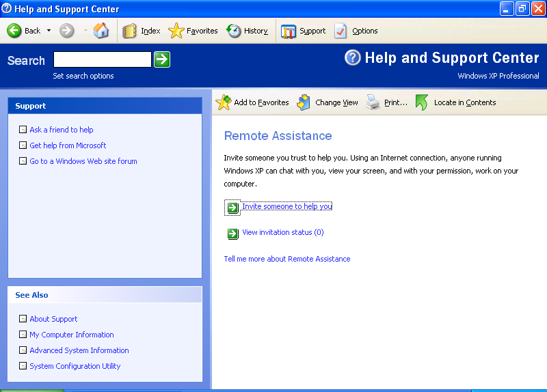
Task: Click the Support panel header
Action: pos(105,106)
